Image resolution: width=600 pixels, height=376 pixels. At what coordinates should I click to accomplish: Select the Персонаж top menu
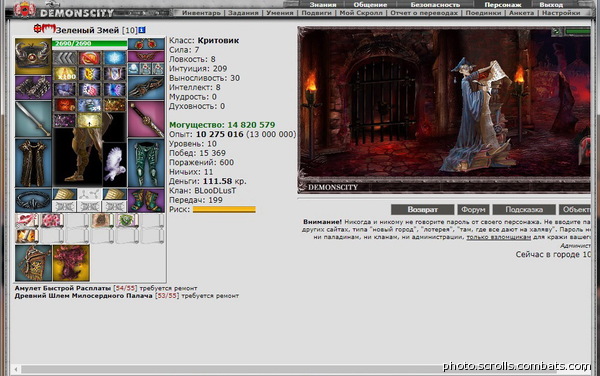click(502, 5)
